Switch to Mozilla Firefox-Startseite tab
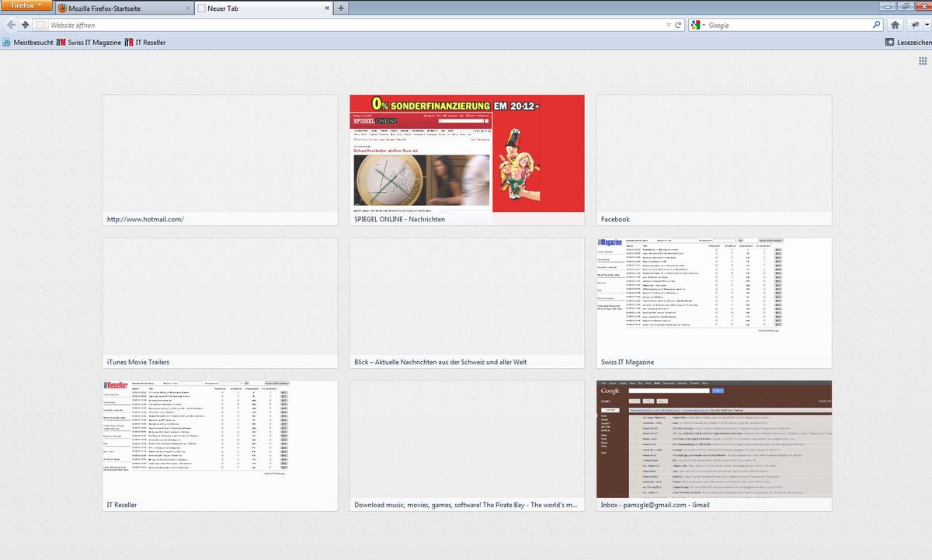The width and height of the screenshot is (932, 560). tap(124, 8)
